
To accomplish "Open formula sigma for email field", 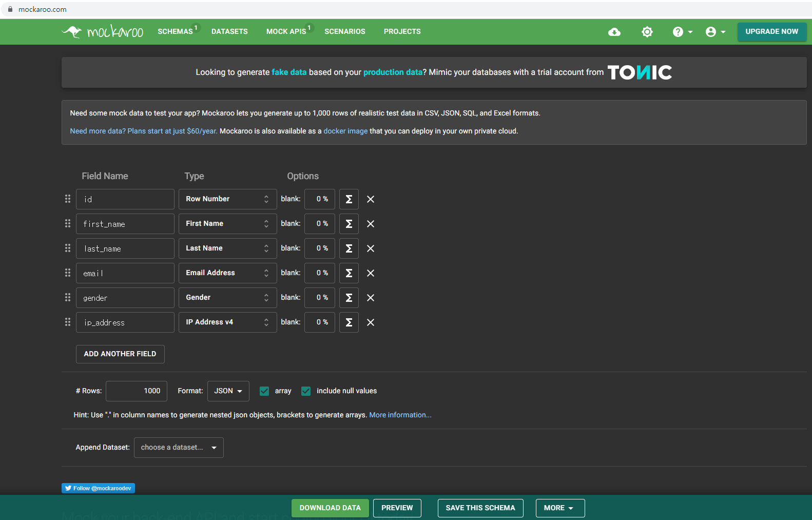I will [x=349, y=273].
